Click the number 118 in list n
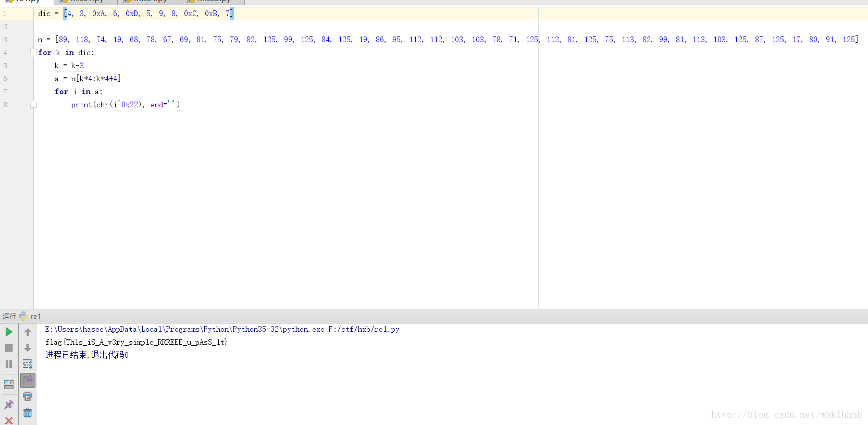Image resolution: width=868 pixels, height=425 pixels. [82, 40]
